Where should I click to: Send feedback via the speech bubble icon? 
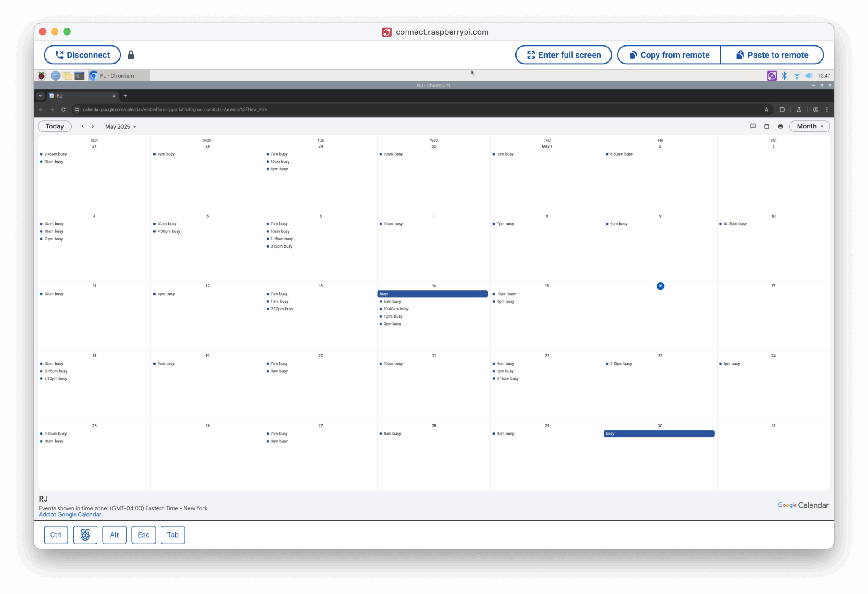coord(753,126)
